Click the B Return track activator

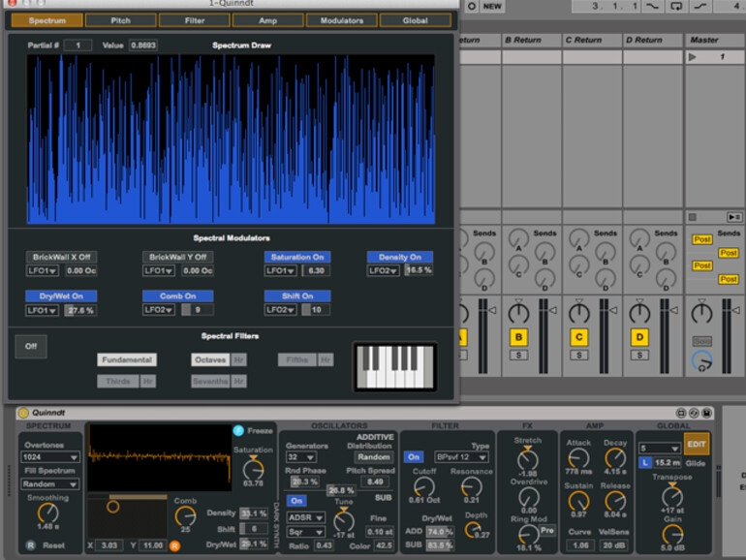(518, 337)
